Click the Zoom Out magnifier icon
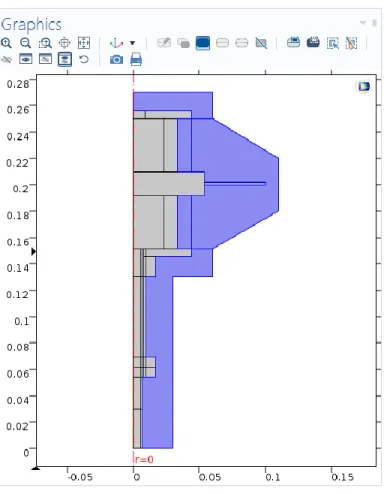 26,43
